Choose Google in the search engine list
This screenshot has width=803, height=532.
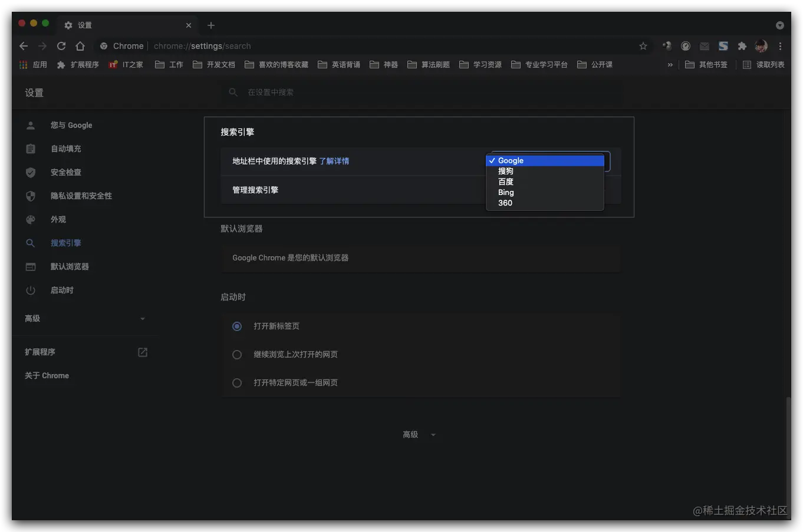[545, 161]
